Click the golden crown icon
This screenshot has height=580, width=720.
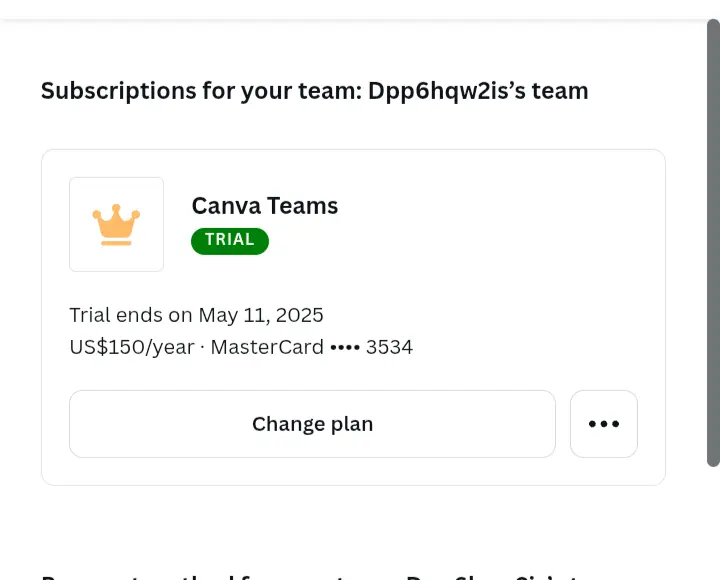(x=116, y=225)
